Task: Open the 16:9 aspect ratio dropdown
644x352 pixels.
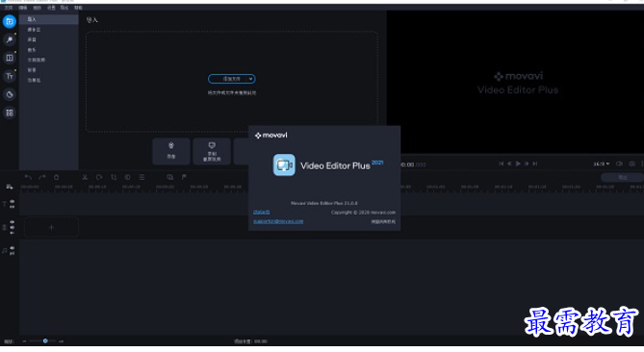Action: click(x=602, y=163)
